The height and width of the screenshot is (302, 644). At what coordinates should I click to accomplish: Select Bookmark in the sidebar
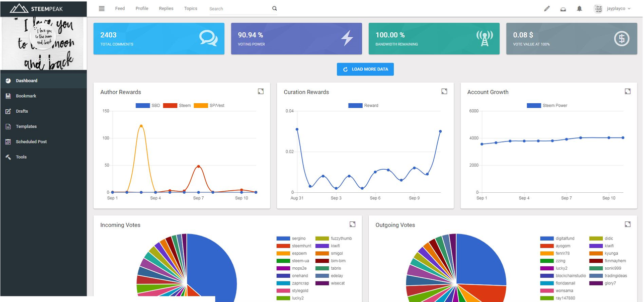(x=26, y=96)
